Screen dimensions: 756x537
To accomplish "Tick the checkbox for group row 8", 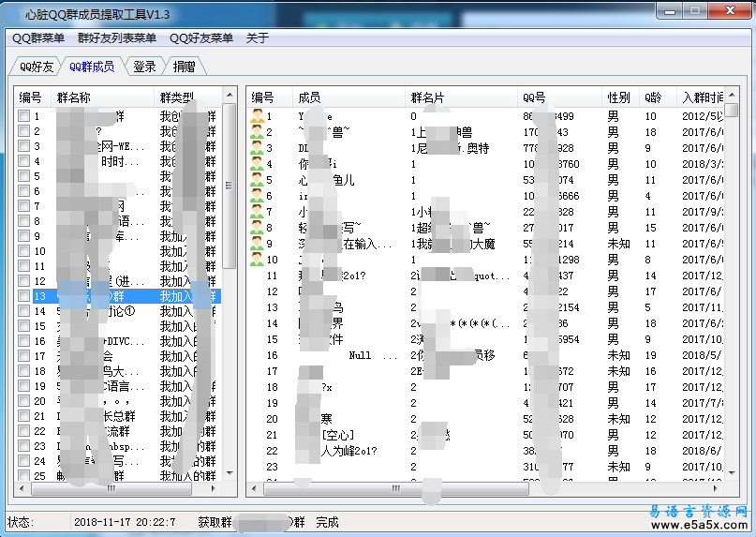I will point(23,220).
